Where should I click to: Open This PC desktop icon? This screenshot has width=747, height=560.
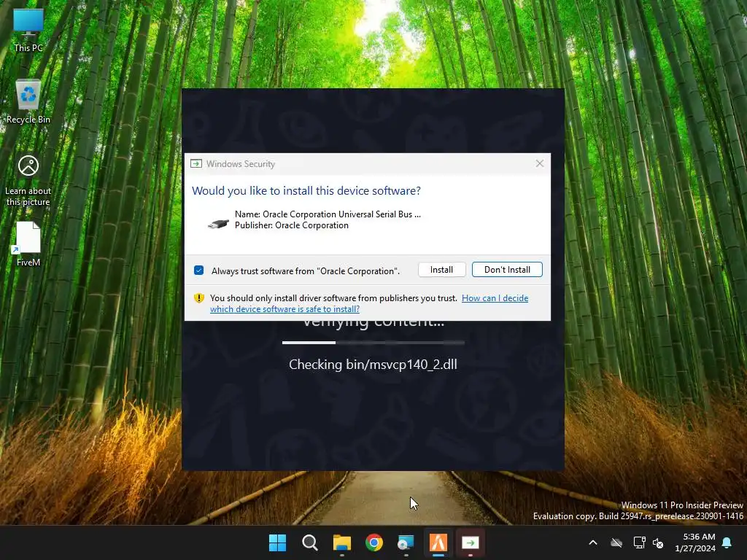(x=28, y=30)
